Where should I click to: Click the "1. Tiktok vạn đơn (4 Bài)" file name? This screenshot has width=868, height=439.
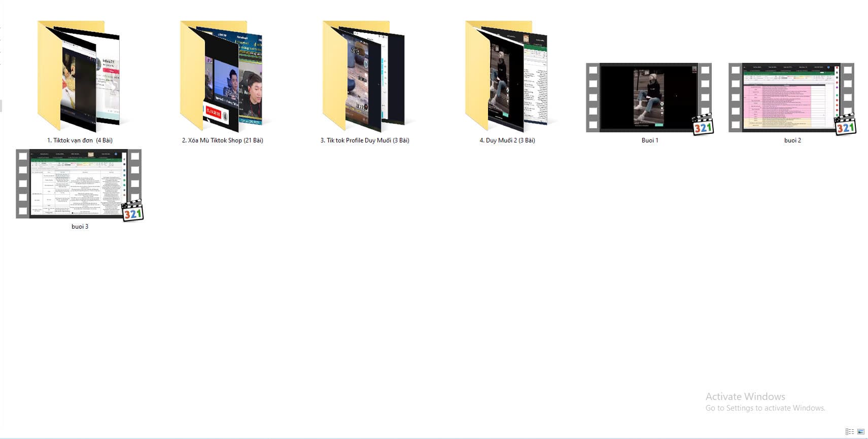pos(80,140)
